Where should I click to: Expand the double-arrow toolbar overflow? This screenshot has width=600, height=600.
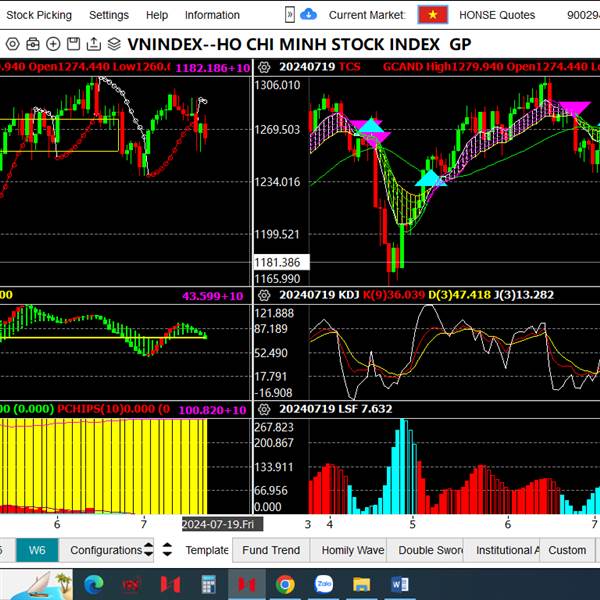(290, 14)
